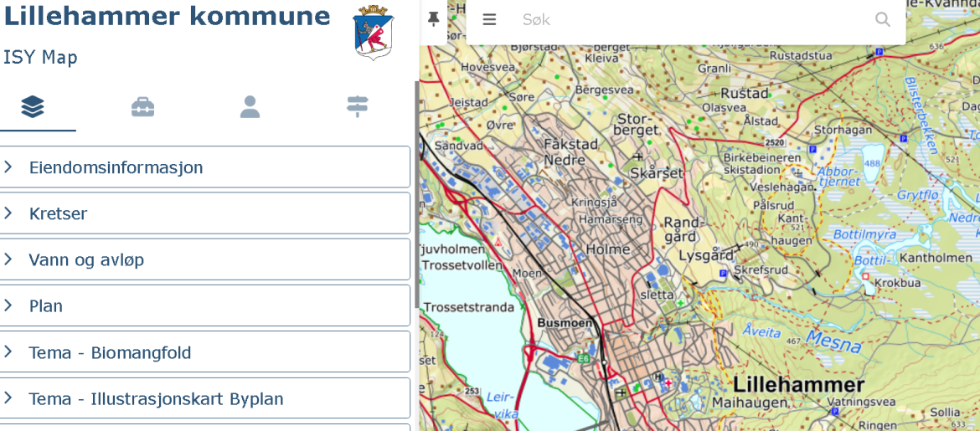The height and width of the screenshot is (431, 980).
Task: Expand the Plan chevron
Action: 8,305
